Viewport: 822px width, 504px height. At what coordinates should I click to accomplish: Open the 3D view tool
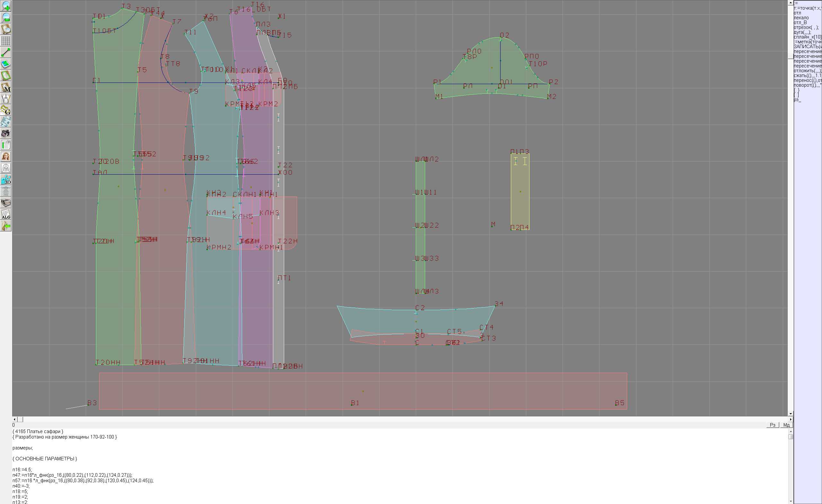point(6,180)
